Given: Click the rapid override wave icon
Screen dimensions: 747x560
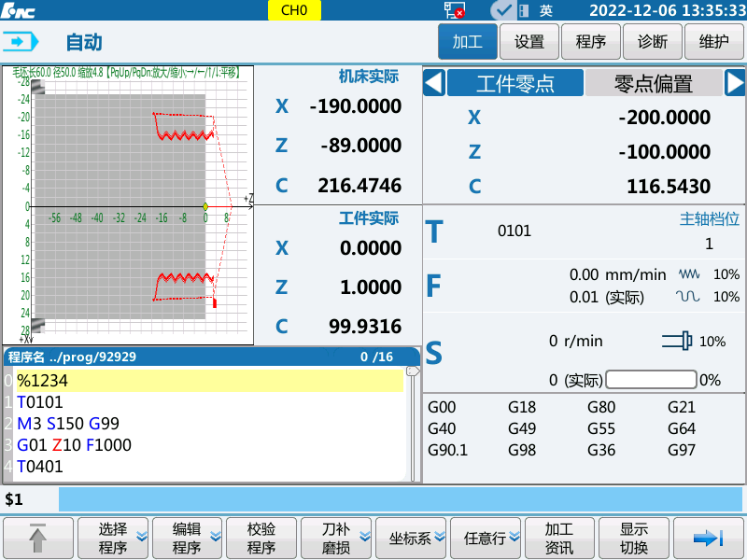Looking at the screenshot, I should coord(688,297).
